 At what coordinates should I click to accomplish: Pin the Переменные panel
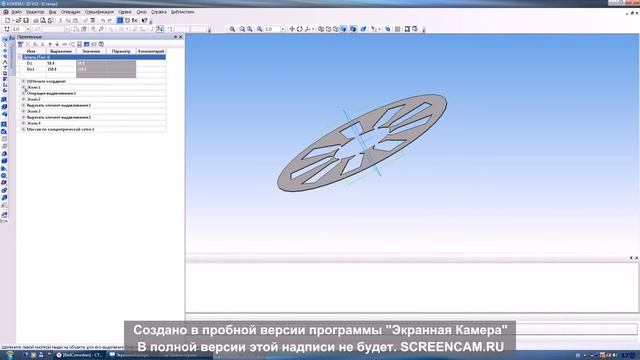(176, 37)
